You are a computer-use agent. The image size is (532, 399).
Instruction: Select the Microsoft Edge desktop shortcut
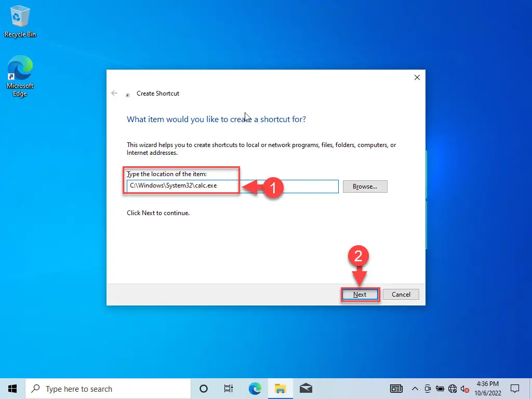(x=20, y=76)
